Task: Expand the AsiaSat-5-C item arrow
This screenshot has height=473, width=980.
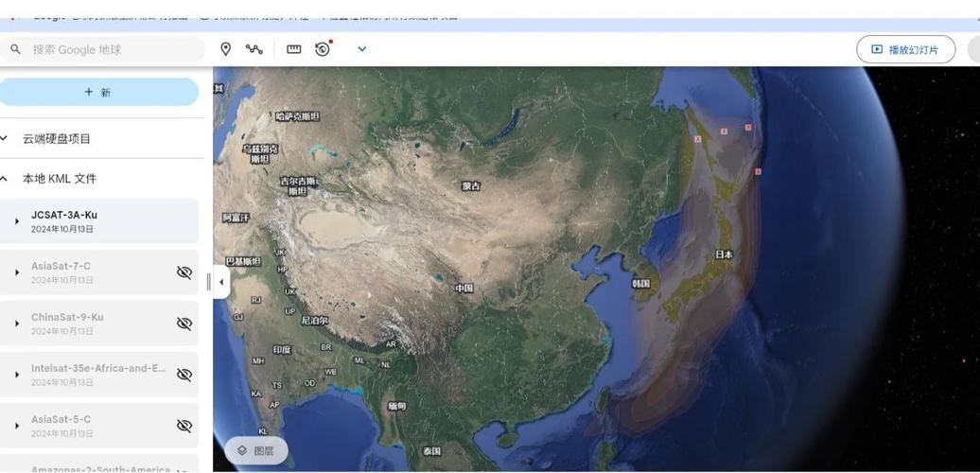Action: click(17, 426)
